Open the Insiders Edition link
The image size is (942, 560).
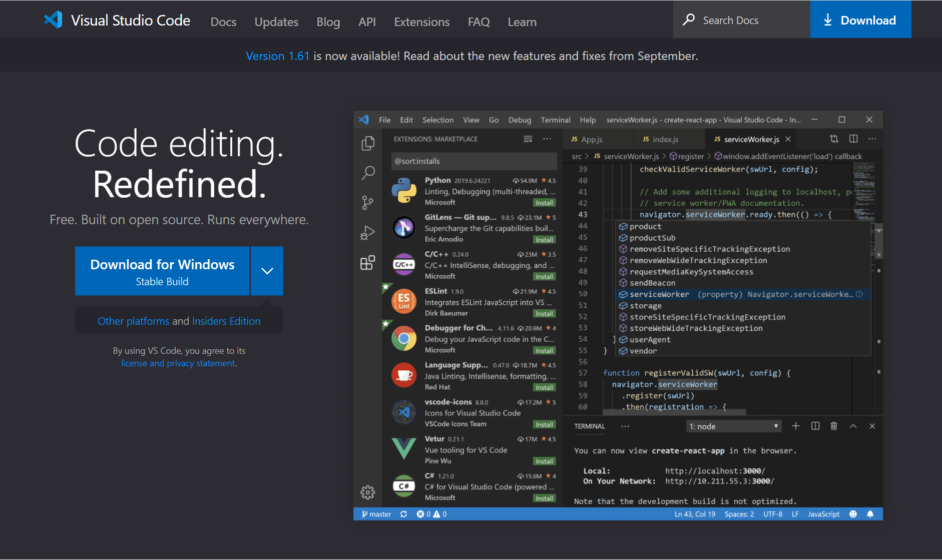pyautogui.click(x=226, y=321)
